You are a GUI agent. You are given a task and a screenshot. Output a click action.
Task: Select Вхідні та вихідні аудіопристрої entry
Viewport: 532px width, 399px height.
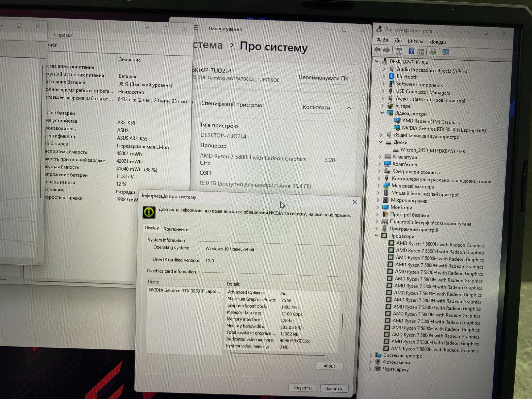click(x=427, y=136)
